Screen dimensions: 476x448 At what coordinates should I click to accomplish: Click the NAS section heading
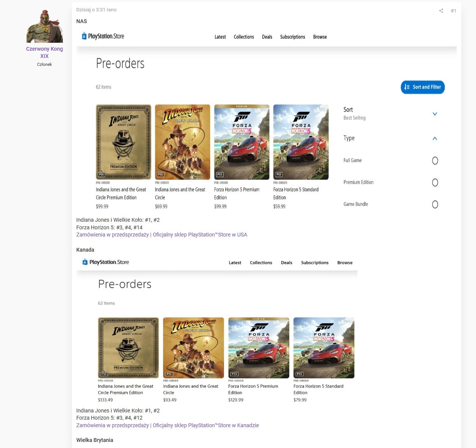(x=81, y=21)
